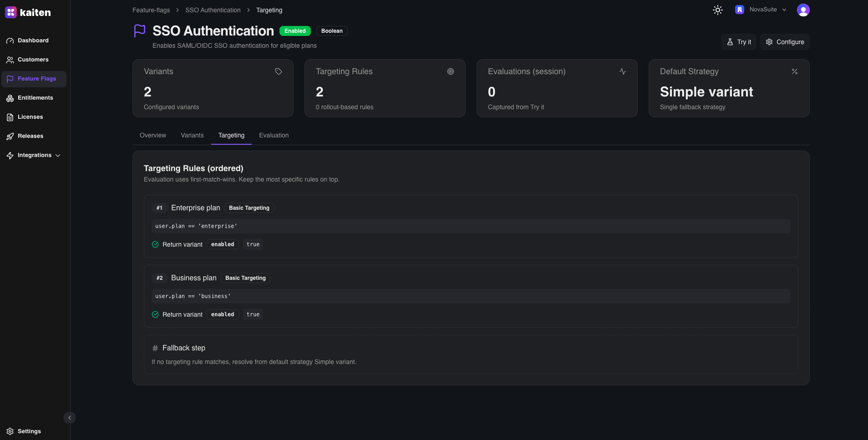Open the Evaluation tab
This screenshot has width=868, height=440.
pyautogui.click(x=274, y=135)
